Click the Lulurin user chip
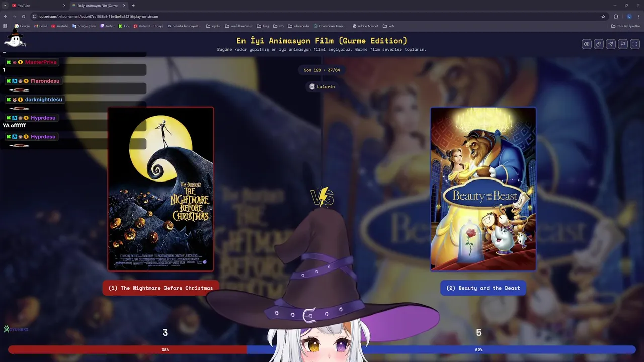The image size is (644, 362). tap(322, 86)
